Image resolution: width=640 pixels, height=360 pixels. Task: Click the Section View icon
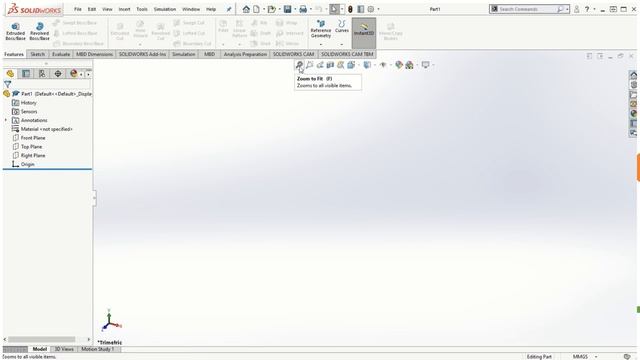click(330, 65)
